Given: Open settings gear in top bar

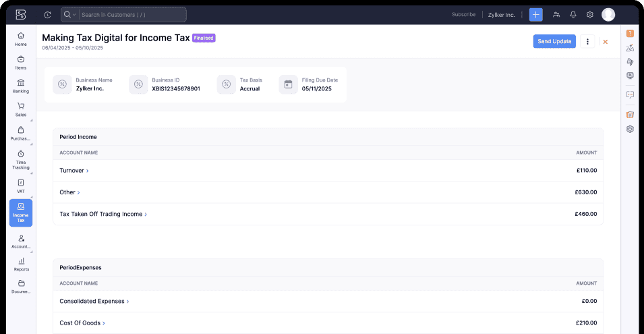Looking at the screenshot, I should tap(590, 15).
